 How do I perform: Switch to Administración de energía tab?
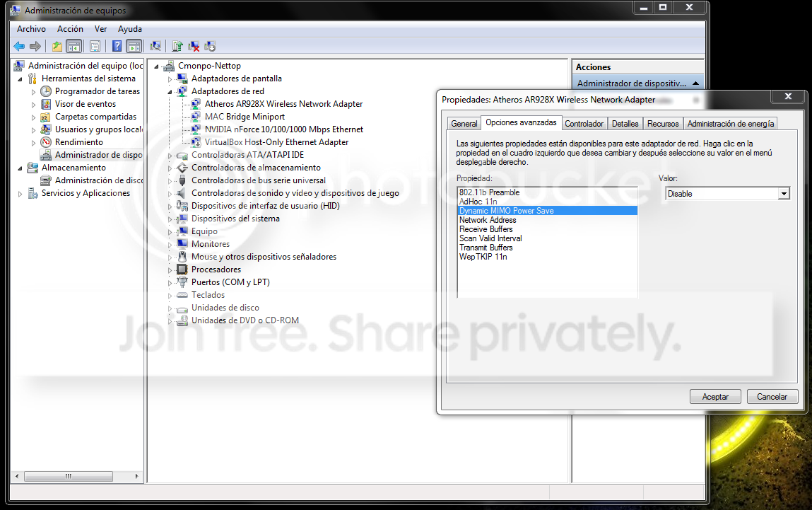pos(731,124)
